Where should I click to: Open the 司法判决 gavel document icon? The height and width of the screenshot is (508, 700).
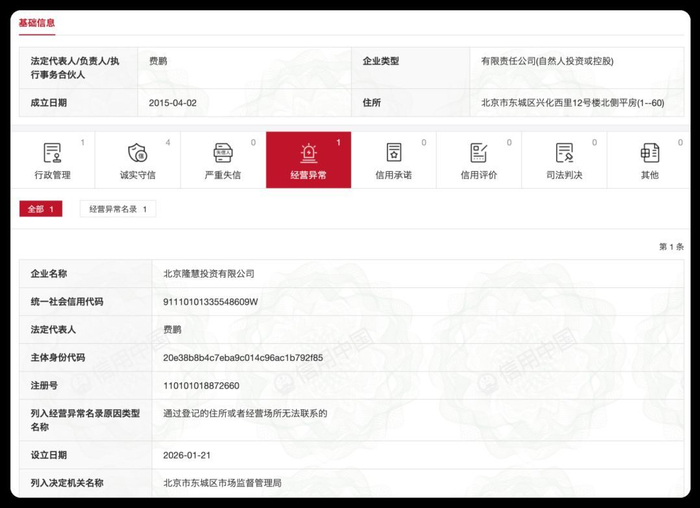click(564, 153)
